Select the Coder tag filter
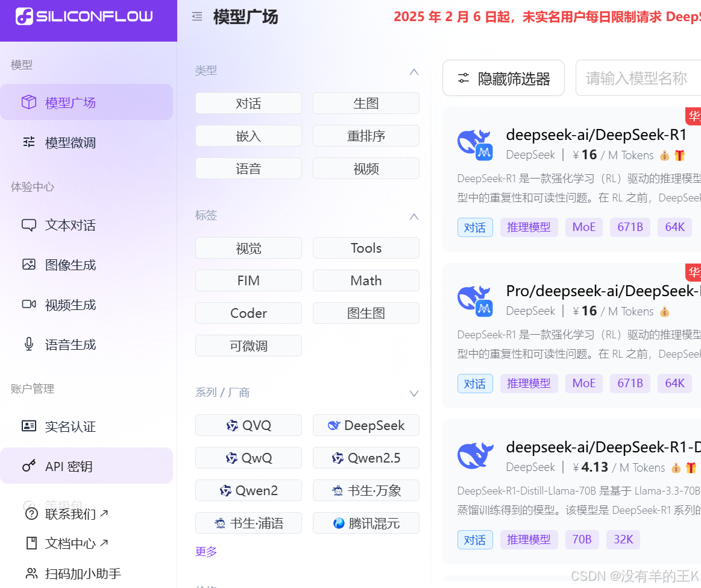This screenshot has width=701, height=588. 248,313
